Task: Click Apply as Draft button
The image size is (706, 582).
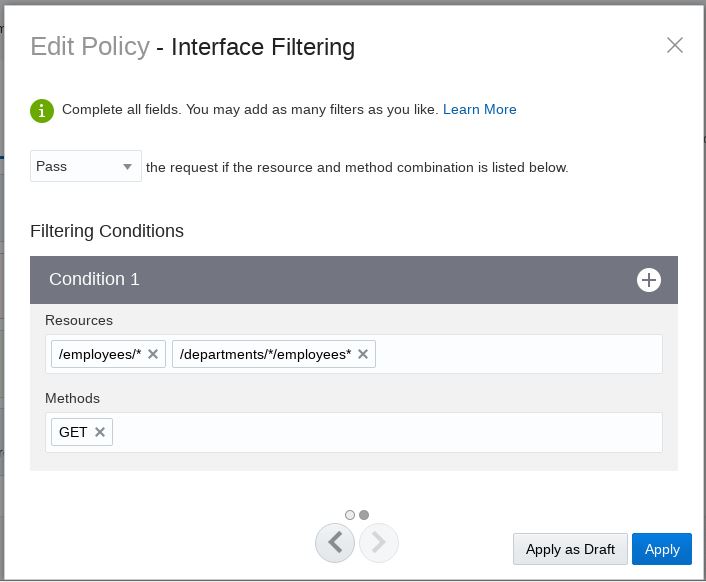Action: tap(570, 549)
